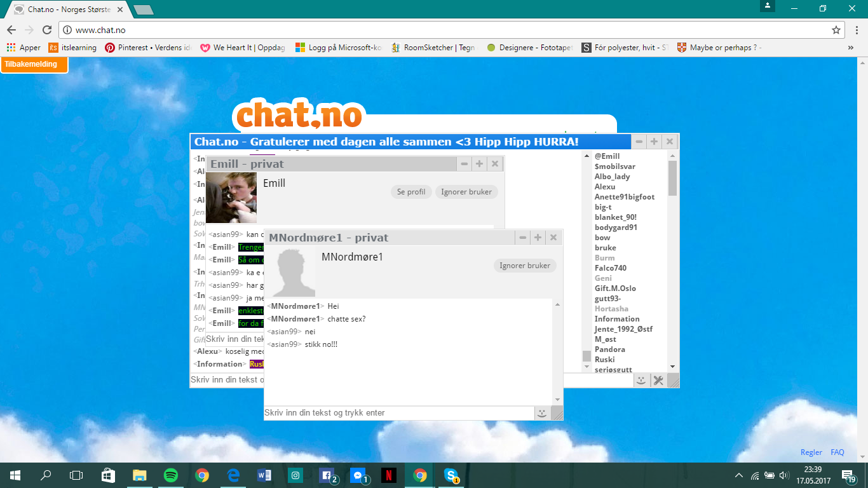This screenshot has height=488, width=868.
Task: Open the smiley picker in MNordmøre1 chat
Action: 541,413
